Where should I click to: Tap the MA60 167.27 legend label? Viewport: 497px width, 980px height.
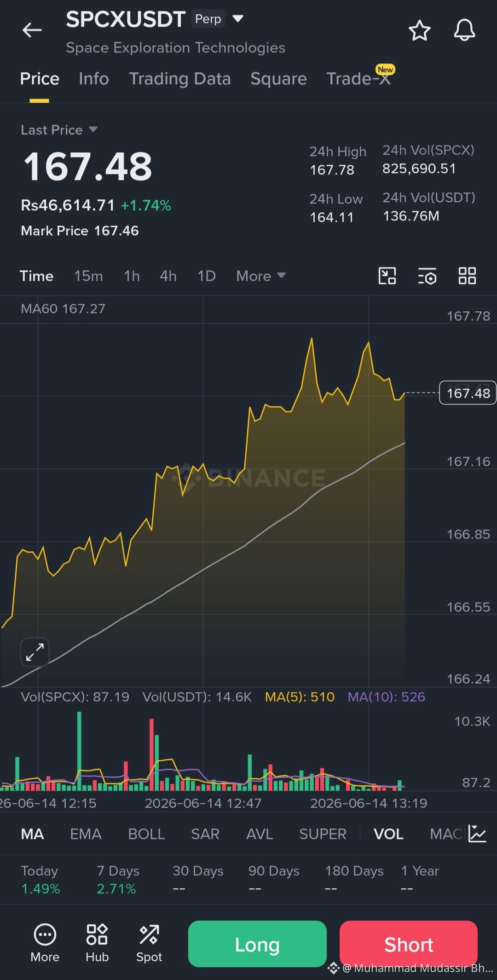tap(63, 309)
